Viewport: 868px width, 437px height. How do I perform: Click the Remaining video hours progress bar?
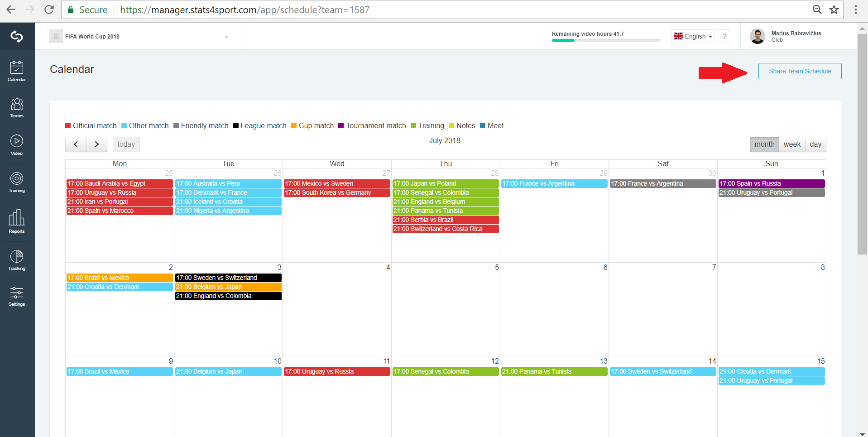coord(606,40)
